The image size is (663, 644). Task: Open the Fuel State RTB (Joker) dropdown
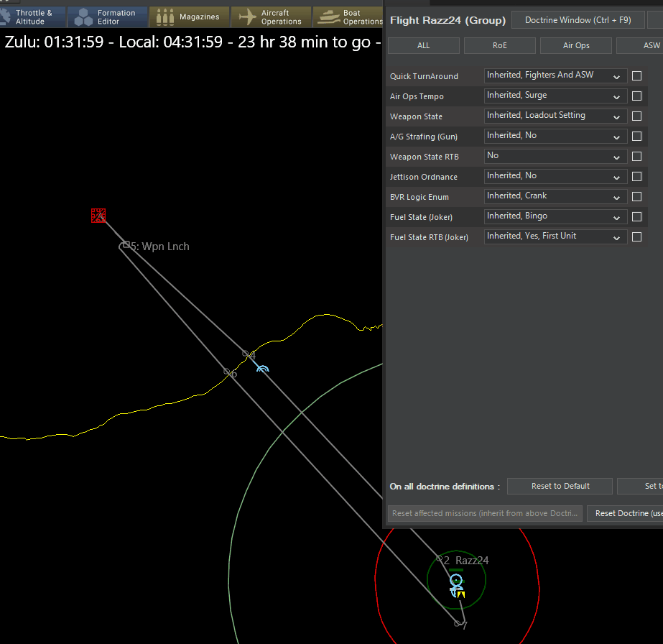coord(555,237)
